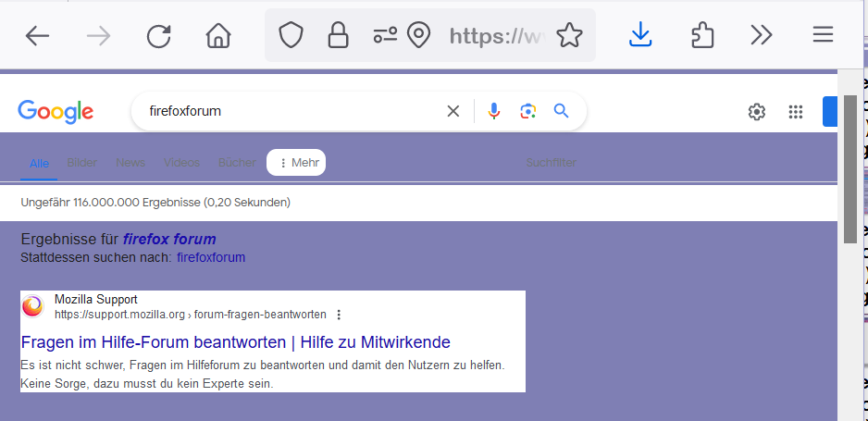Viewport: 868px width, 421px height.
Task: Bookmark this page with the star
Action: point(570,36)
